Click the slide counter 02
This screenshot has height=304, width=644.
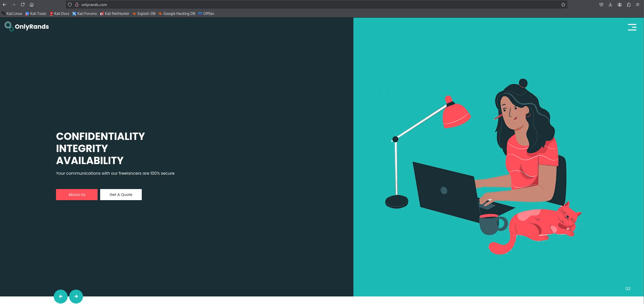pyautogui.click(x=628, y=289)
